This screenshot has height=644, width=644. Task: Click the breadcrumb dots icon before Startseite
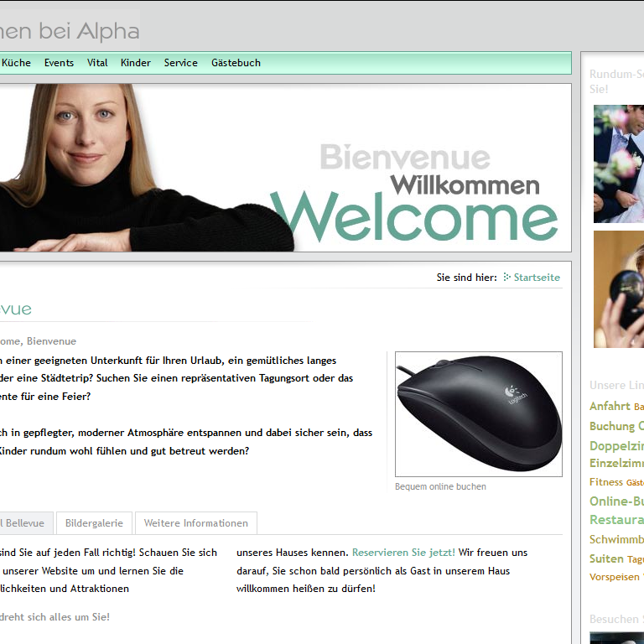pos(506,278)
